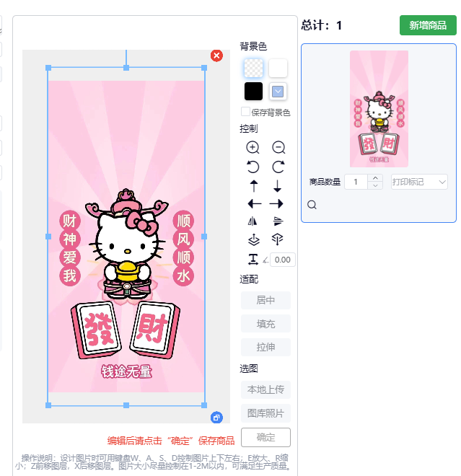Click the 图库照片 button
This screenshot has height=476, width=461.
pyautogui.click(x=265, y=413)
